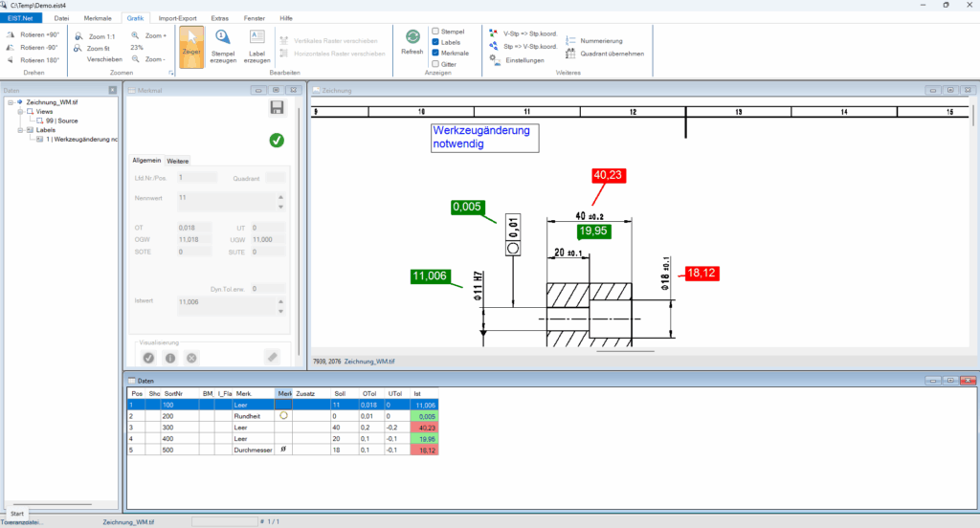
Task: Open the Fenster menu
Action: [x=254, y=18]
